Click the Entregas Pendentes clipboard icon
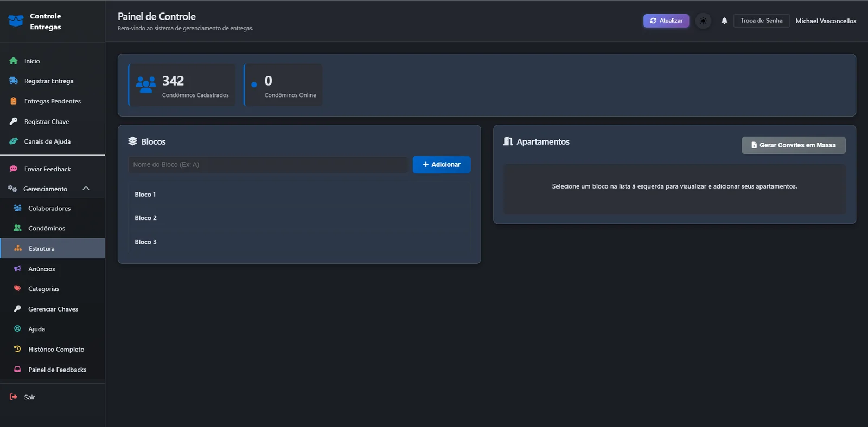Screen dimensions: 868x427 pos(14,101)
